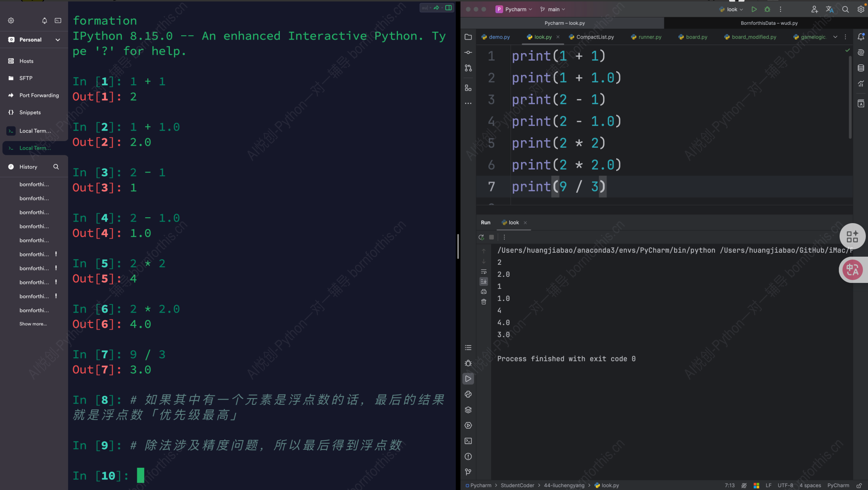
Task: Open board_modified.py editor tab
Action: tap(750, 37)
